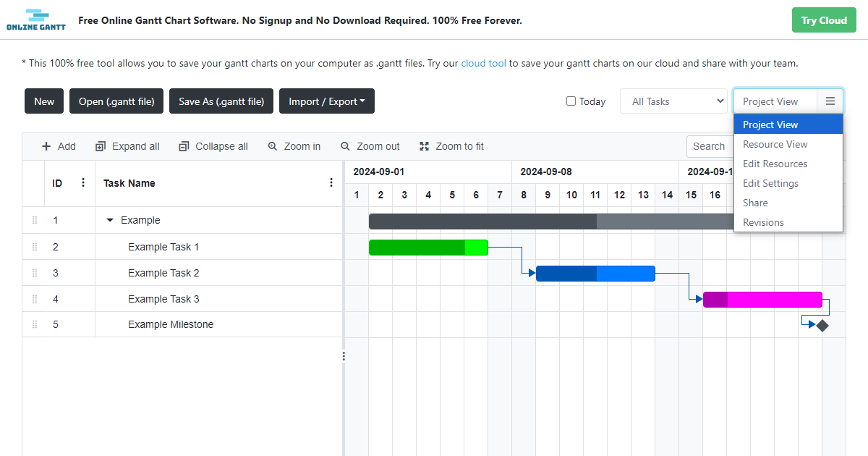Image resolution: width=868 pixels, height=456 pixels.
Task: Choose Edit Resources from the menu
Action: (x=788, y=164)
